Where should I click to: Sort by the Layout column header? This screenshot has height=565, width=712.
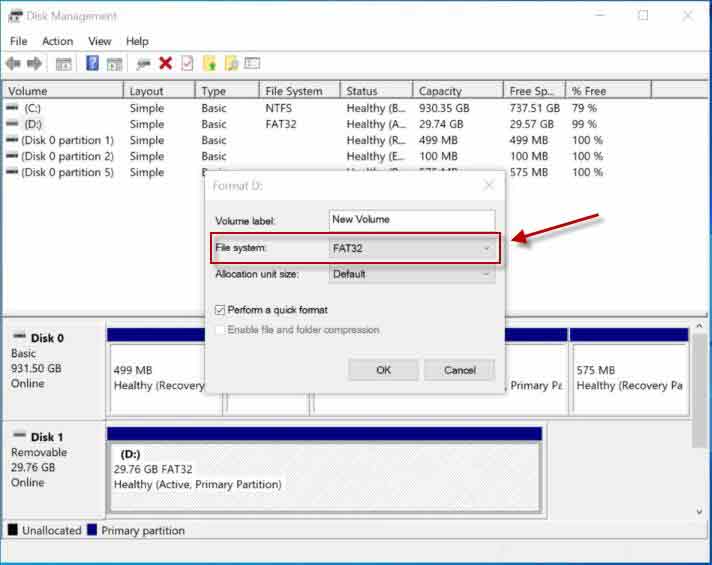(159, 91)
